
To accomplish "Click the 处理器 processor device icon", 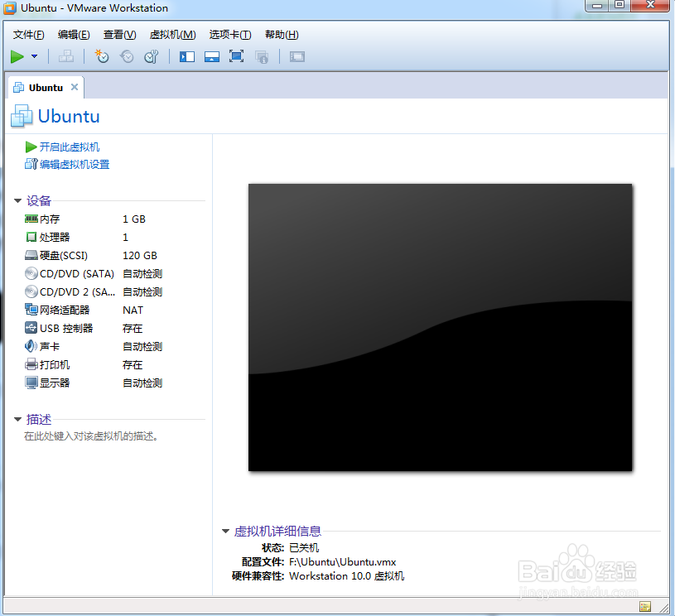I will (x=31, y=237).
